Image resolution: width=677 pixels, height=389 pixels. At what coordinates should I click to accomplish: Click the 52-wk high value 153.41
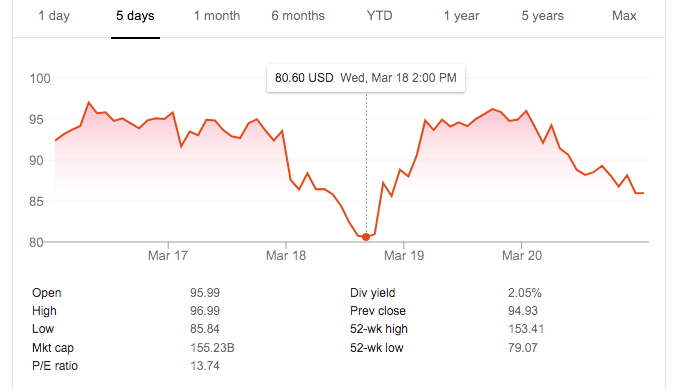coord(526,329)
